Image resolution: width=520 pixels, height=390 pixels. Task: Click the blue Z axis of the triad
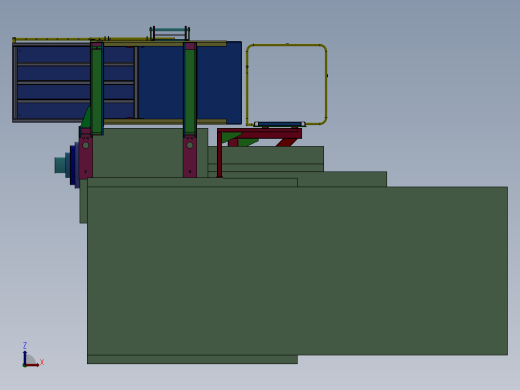pos(25,357)
